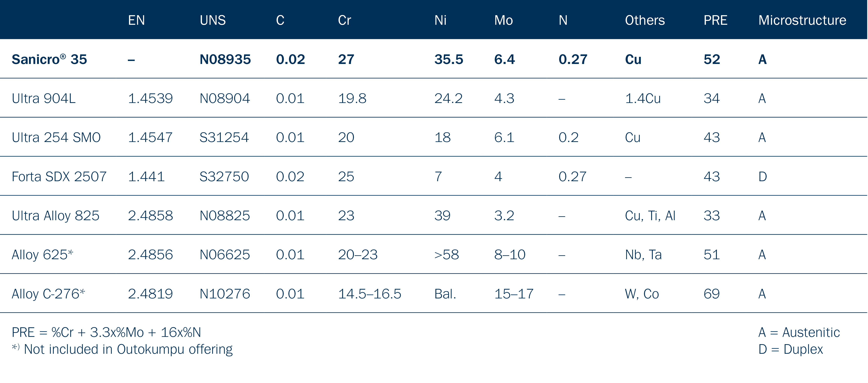The image size is (868, 383).
Task: Select the Sanicro 35 row label
Action: pyautogui.click(x=49, y=60)
